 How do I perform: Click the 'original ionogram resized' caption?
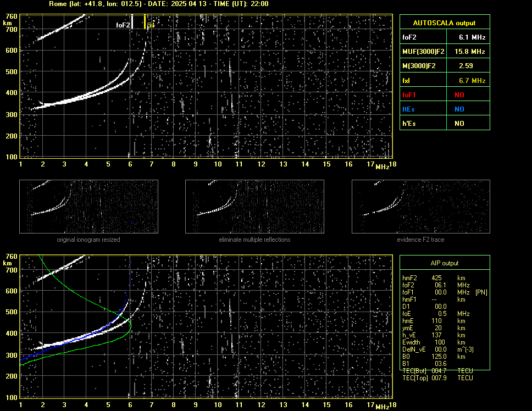coord(88,240)
